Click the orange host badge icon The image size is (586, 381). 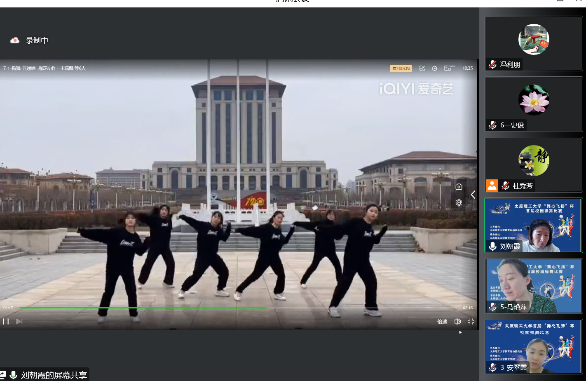tap(492, 185)
